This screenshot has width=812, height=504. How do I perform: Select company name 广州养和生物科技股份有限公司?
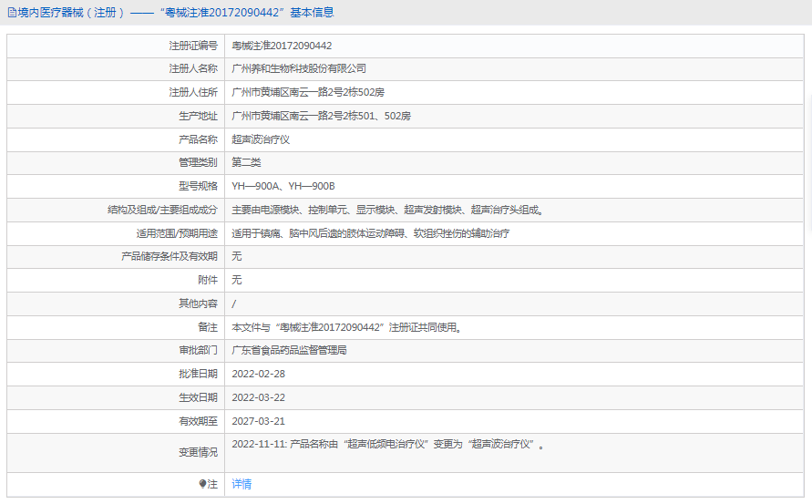[299, 68]
